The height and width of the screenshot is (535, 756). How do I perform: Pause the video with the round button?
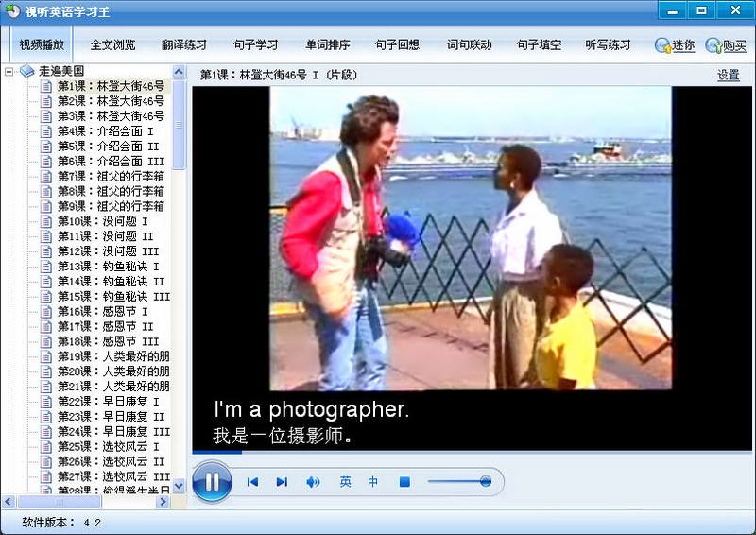point(212,481)
